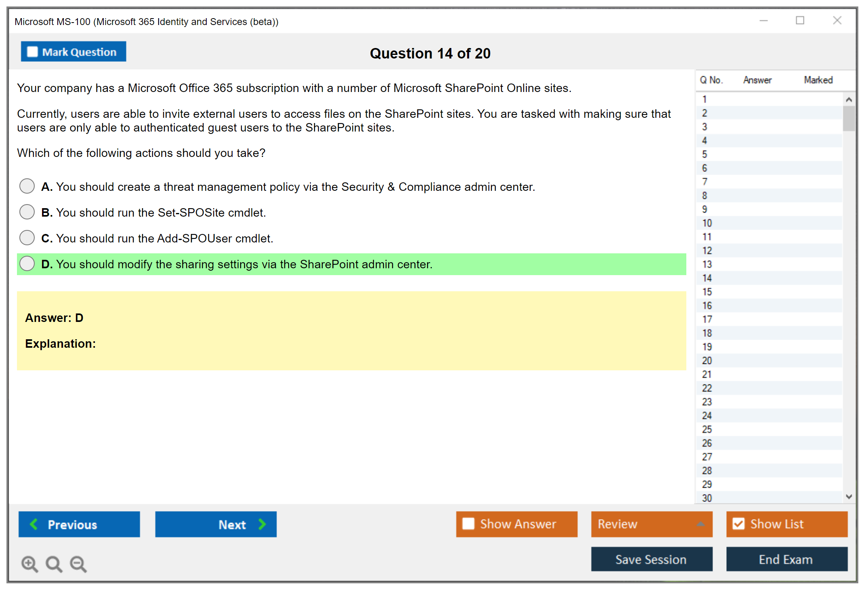Select option D, modify the sharing settings
This screenshot has height=593, width=868.
pos(27,264)
